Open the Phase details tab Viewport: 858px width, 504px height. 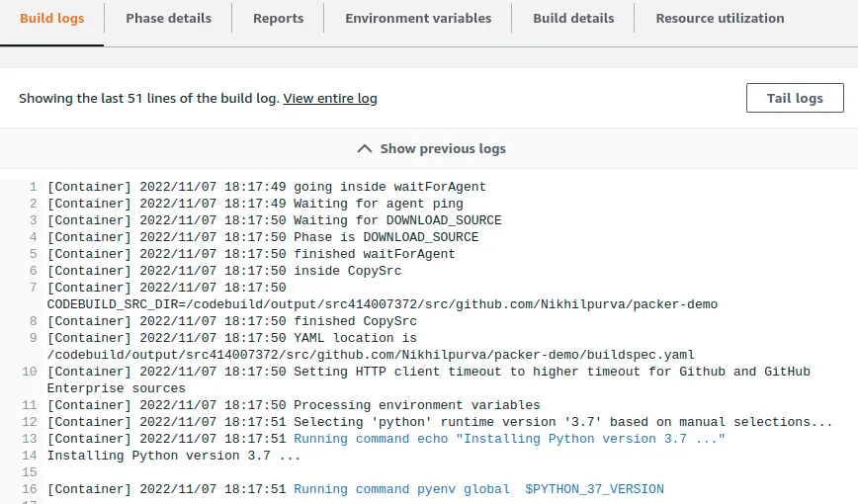[168, 19]
